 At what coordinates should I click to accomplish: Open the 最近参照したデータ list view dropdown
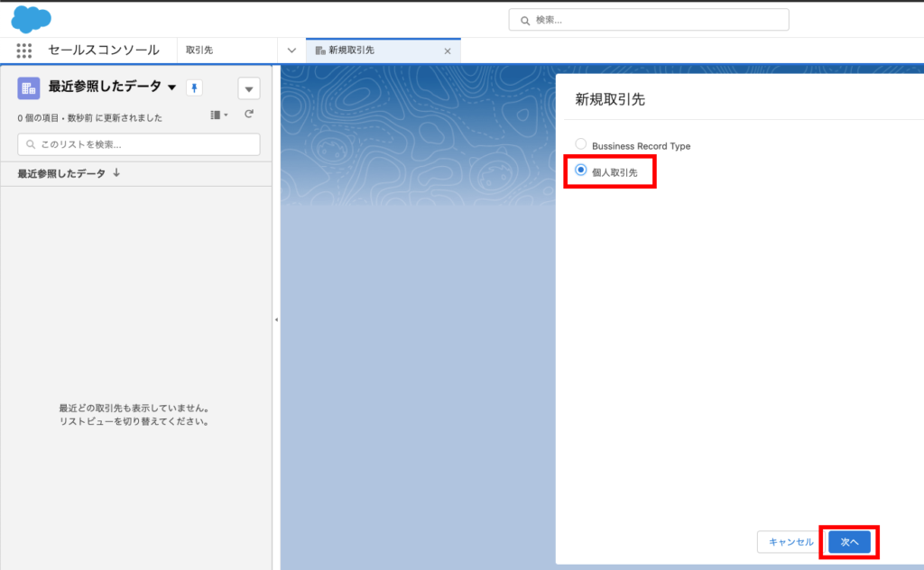(x=171, y=87)
